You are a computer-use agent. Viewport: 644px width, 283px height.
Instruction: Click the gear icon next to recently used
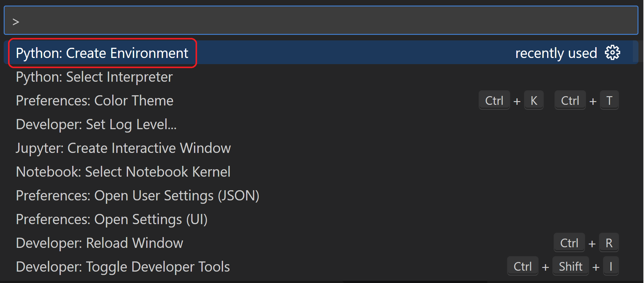coord(613,52)
